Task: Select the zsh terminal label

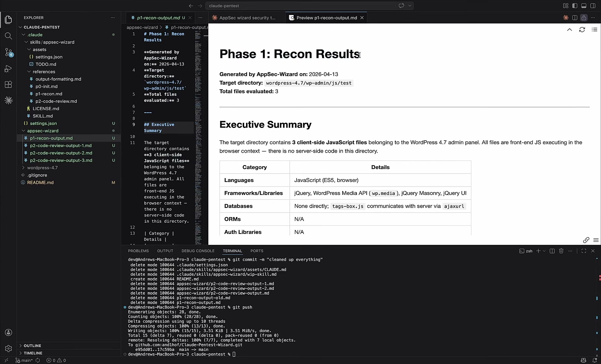Action: [526, 251]
